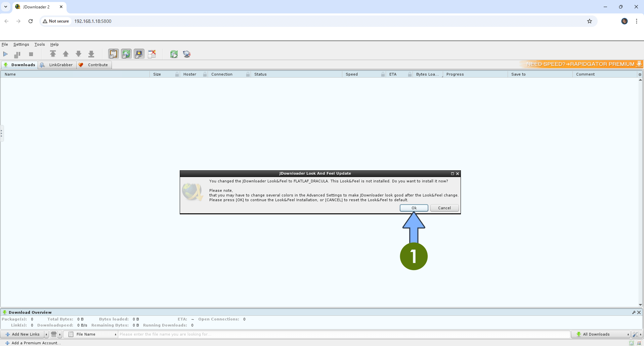Bookmark this page with star icon
Viewport: 644px width, 346px height.
(x=589, y=21)
